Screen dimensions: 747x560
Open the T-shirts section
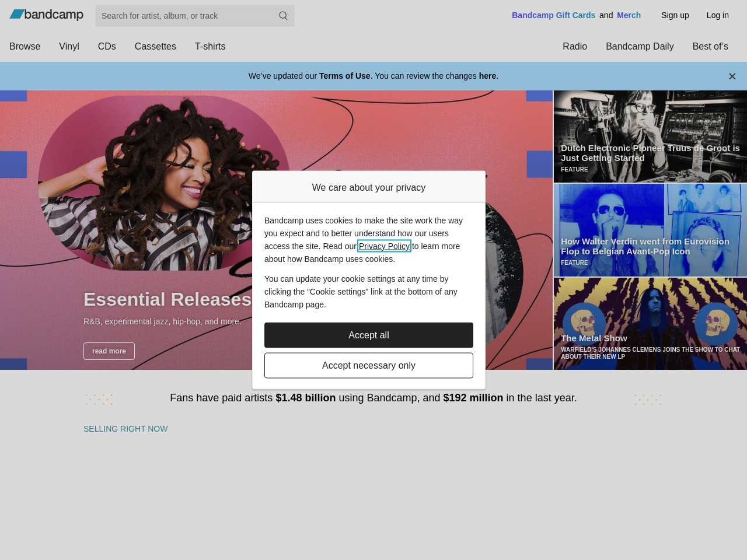(x=210, y=46)
